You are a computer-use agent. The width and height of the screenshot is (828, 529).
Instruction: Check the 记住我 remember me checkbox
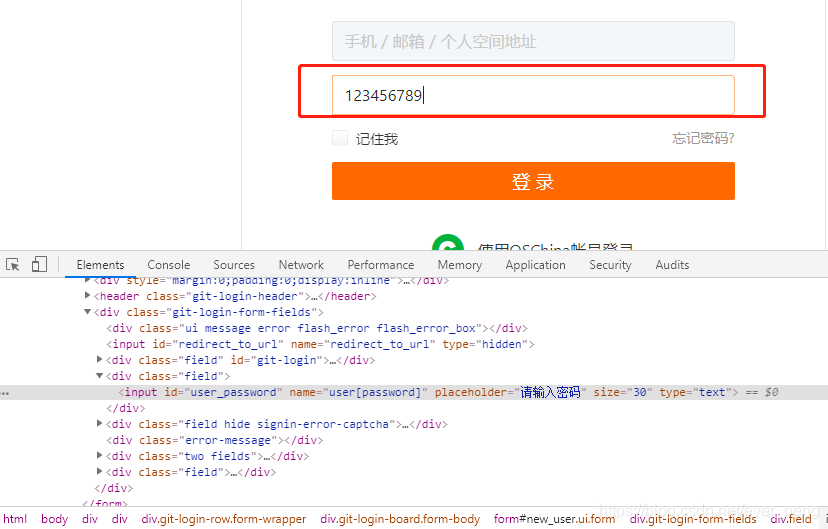(x=340, y=138)
